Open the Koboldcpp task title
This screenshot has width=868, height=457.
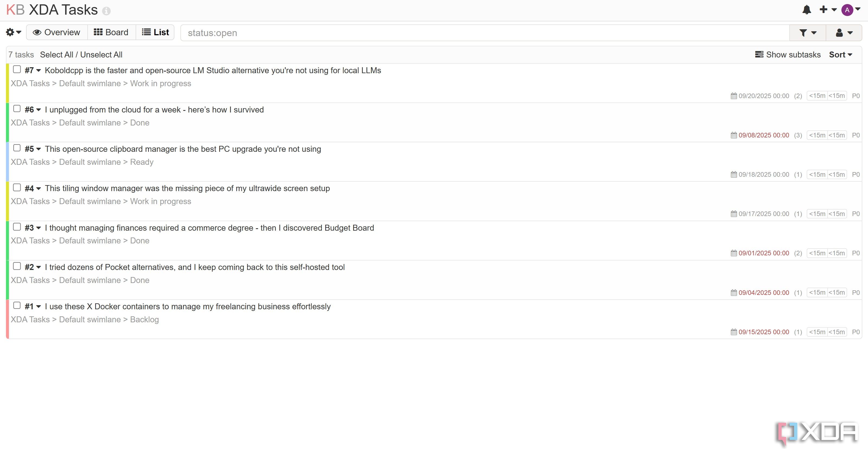(x=213, y=70)
